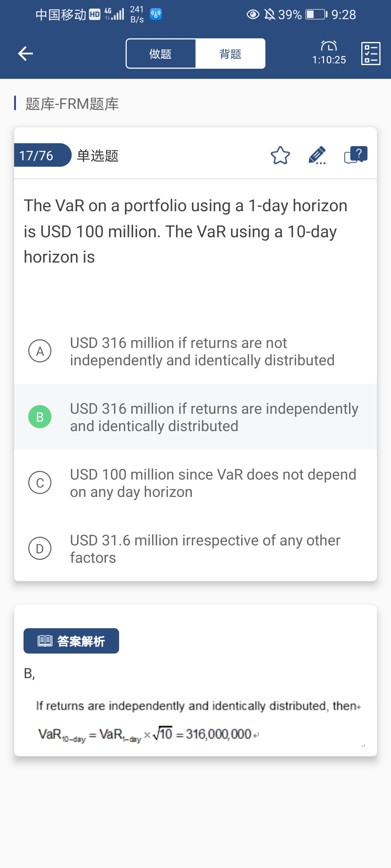
Task: Open the question feedback chat icon
Action: pos(356,156)
